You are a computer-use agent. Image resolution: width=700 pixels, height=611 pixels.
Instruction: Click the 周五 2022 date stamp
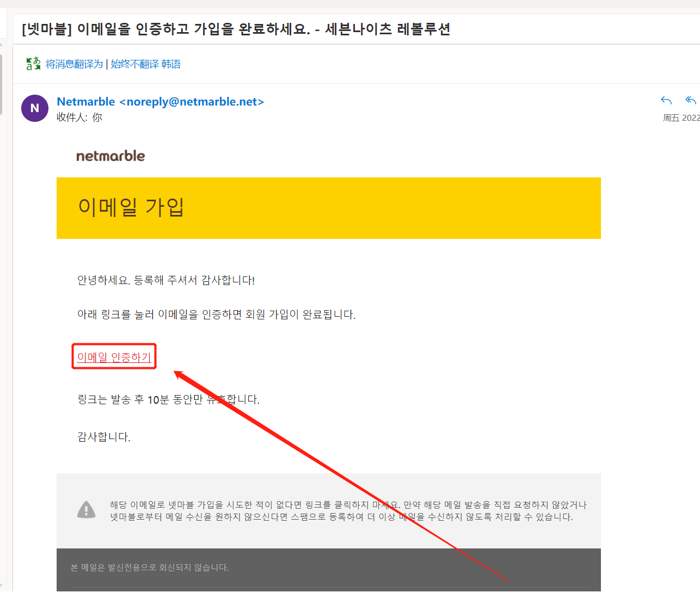681,118
